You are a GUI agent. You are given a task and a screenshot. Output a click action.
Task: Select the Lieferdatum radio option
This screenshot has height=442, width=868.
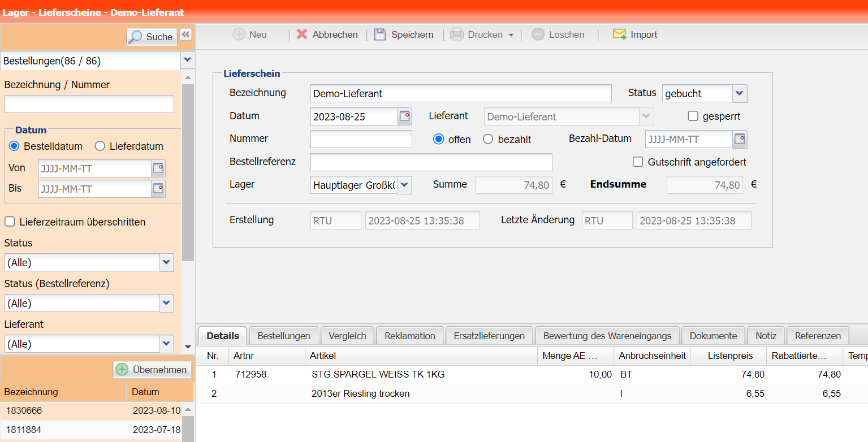tap(100, 146)
